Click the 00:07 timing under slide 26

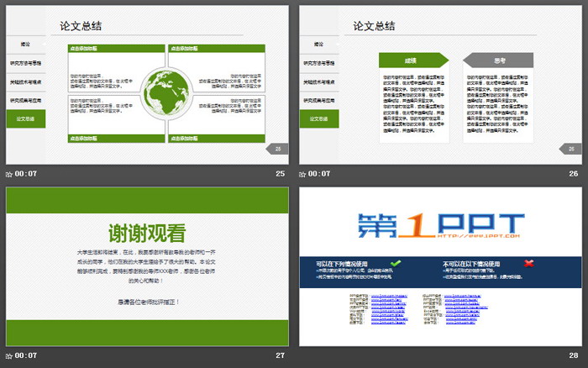pyautogui.click(x=319, y=174)
